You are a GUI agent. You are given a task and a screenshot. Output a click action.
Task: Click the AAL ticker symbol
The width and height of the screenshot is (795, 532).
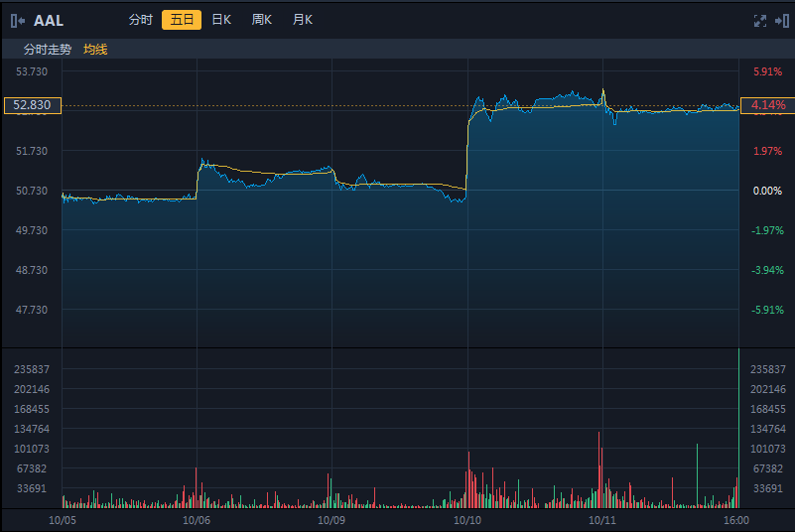49,20
